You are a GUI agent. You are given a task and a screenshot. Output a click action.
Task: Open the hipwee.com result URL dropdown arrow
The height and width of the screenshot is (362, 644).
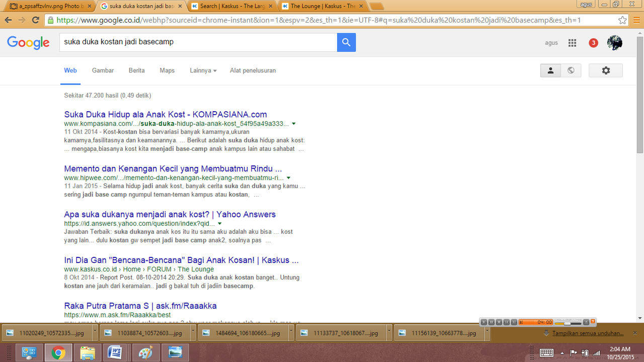tap(288, 177)
